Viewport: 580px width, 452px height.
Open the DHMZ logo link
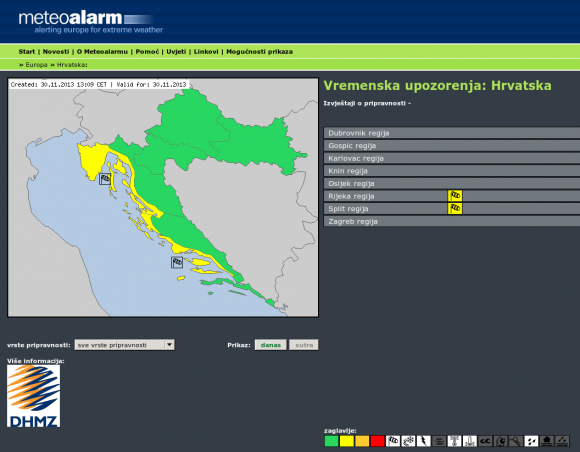[33, 396]
